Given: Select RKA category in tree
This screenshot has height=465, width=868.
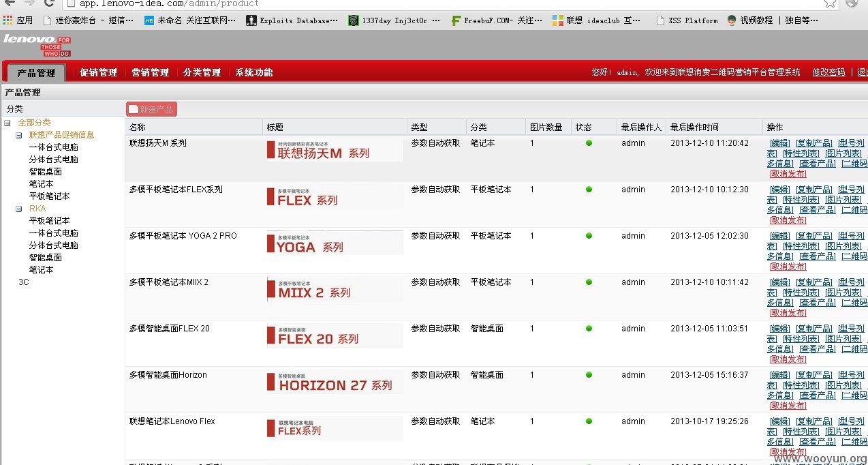Looking at the screenshot, I should coord(37,209).
